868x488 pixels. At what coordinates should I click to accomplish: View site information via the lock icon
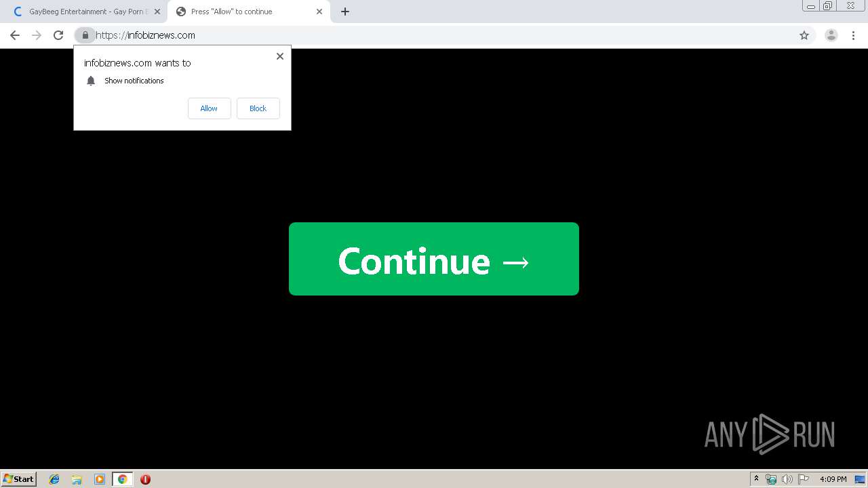point(85,35)
